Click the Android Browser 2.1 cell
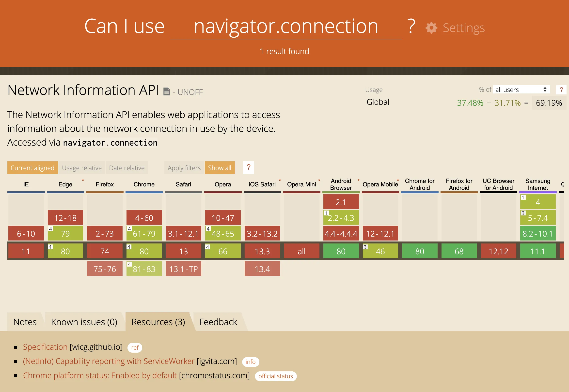 coord(341,202)
